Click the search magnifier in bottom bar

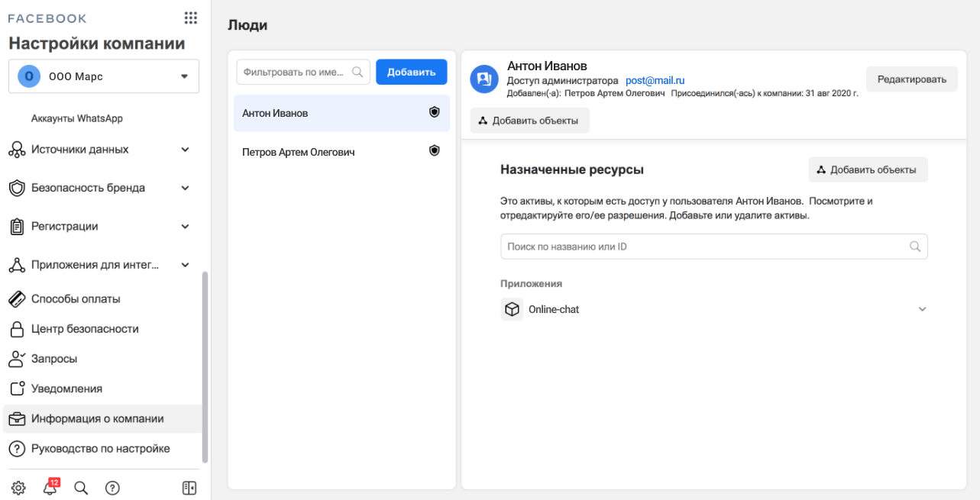point(81,489)
